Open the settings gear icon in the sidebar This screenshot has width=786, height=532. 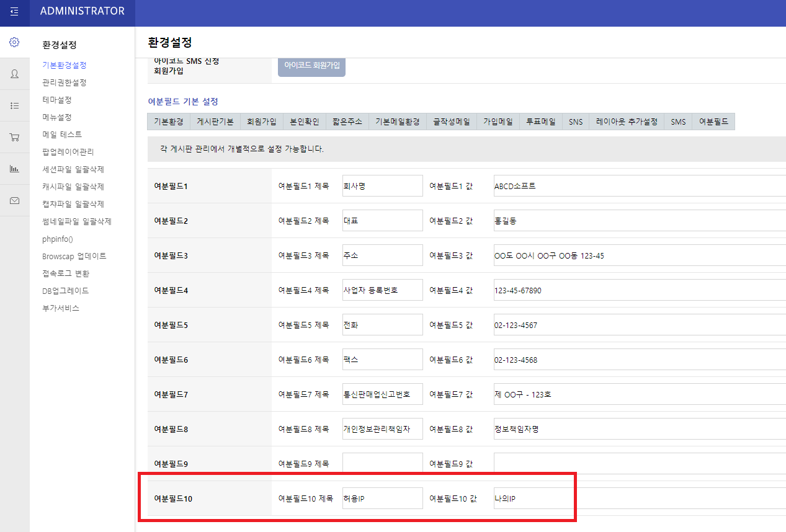tap(14, 42)
